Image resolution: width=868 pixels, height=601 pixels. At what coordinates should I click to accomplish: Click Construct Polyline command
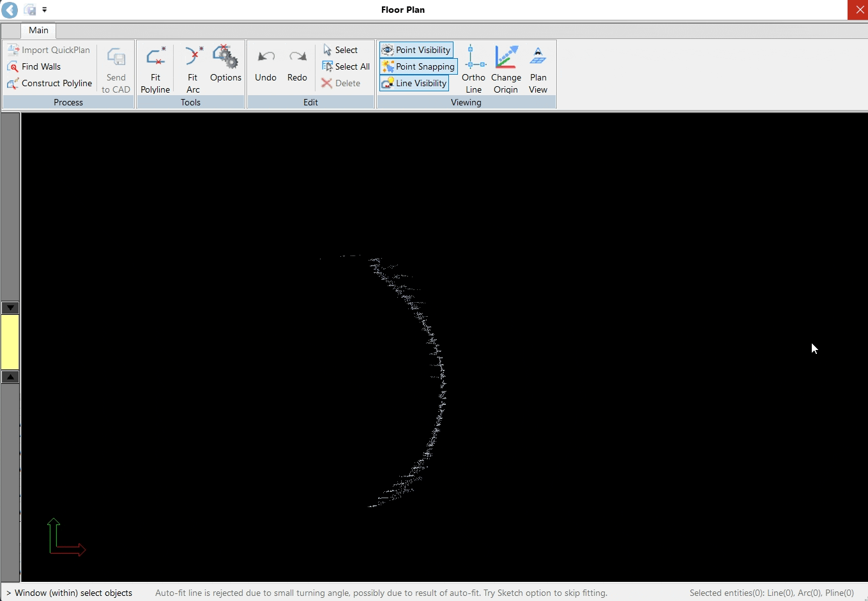tap(50, 83)
